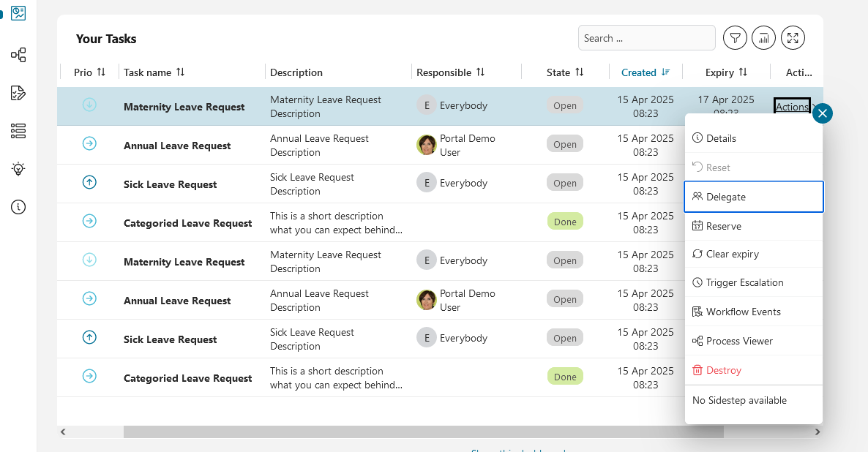This screenshot has width=868, height=452.
Task: Click the filter funnel icon
Action: coord(735,38)
